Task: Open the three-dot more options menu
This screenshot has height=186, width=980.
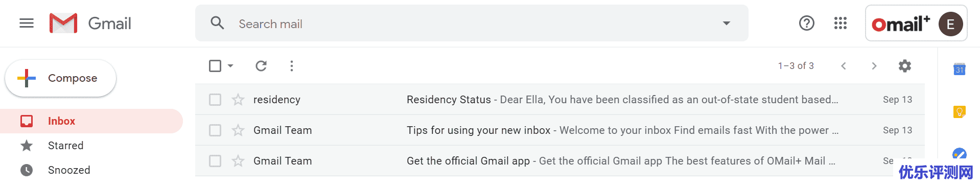Action: click(292, 66)
